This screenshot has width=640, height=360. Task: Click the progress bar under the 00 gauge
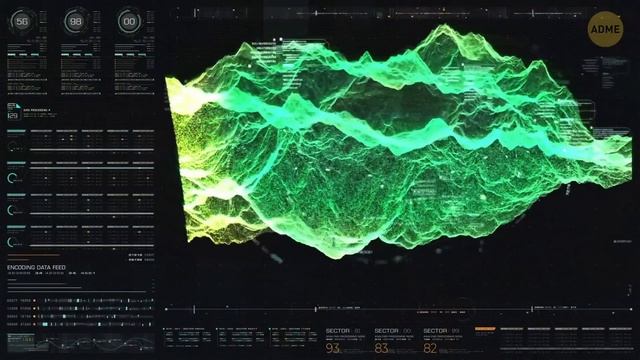130,54
